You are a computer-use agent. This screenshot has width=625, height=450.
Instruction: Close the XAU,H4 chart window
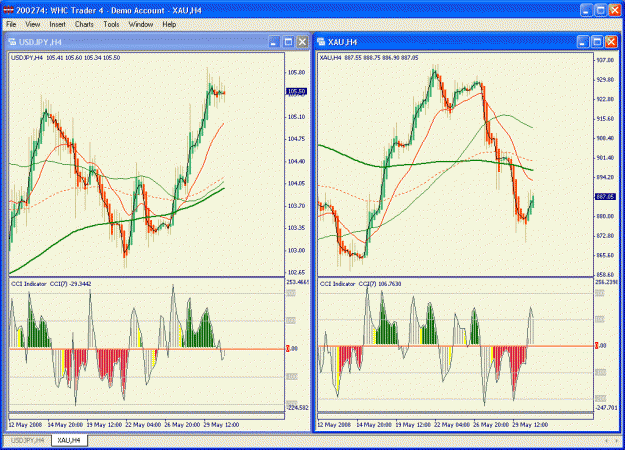coord(611,42)
